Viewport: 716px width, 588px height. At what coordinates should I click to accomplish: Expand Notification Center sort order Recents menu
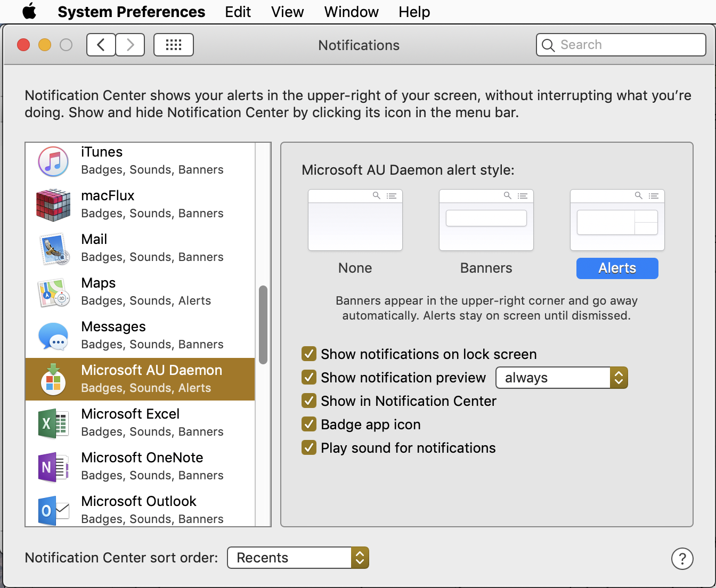coord(298,558)
